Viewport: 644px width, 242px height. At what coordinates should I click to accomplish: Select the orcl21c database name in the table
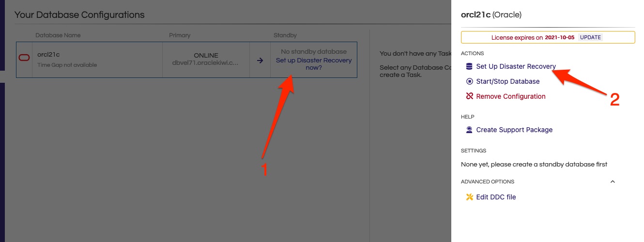(x=48, y=55)
